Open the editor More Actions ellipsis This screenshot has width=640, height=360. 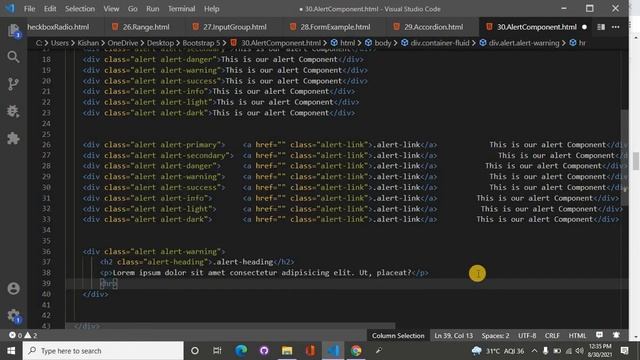(x=616, y=27)
